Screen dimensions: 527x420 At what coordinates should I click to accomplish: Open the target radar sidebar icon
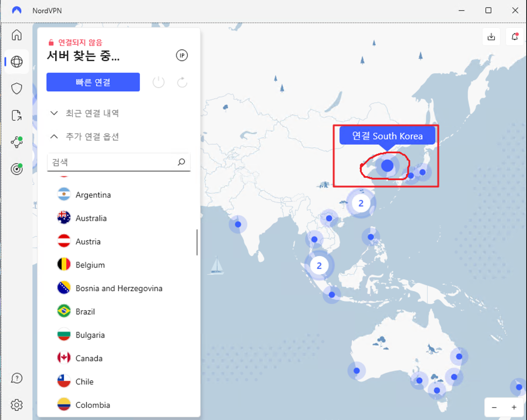click(17, 169)
